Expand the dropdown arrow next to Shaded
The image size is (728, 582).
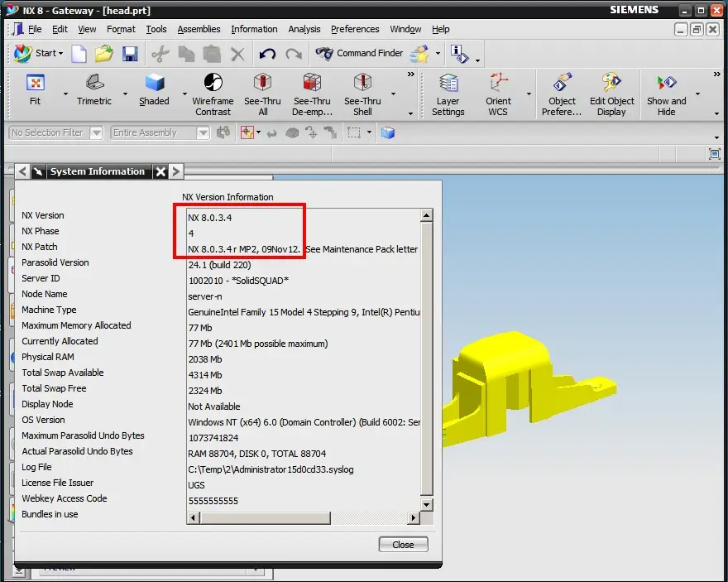point(184,94)
